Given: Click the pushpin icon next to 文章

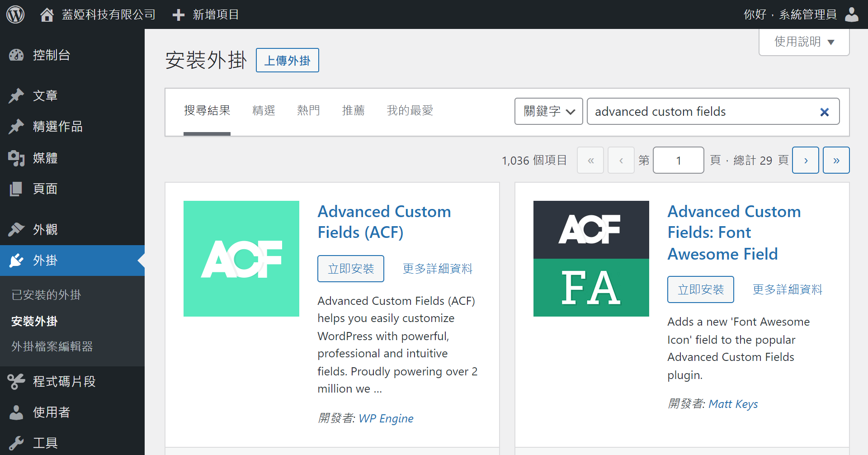Looking at the screenshot, I should (x=16, y=96).
